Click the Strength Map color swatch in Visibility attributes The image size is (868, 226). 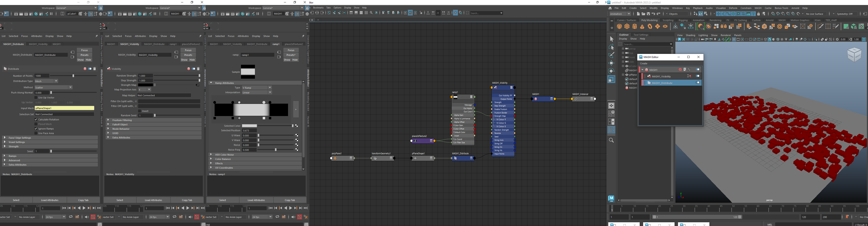click(x=146, y=85)
